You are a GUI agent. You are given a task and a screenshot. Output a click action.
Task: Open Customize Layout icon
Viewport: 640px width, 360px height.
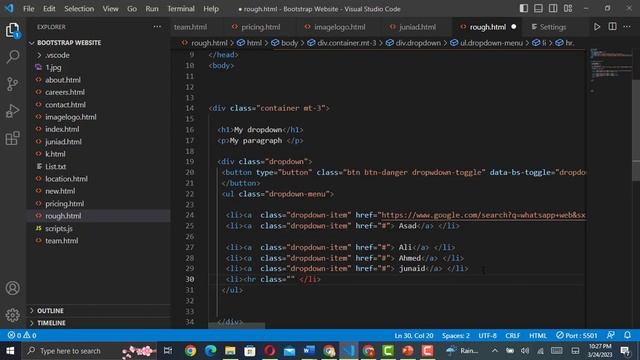[568, 9]
